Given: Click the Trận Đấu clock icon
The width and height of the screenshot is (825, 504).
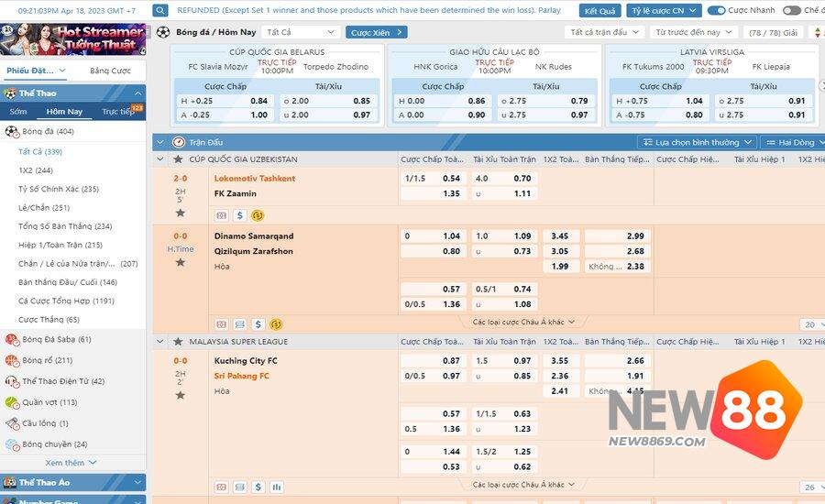Looking at the screenshot, I should 179,143.
